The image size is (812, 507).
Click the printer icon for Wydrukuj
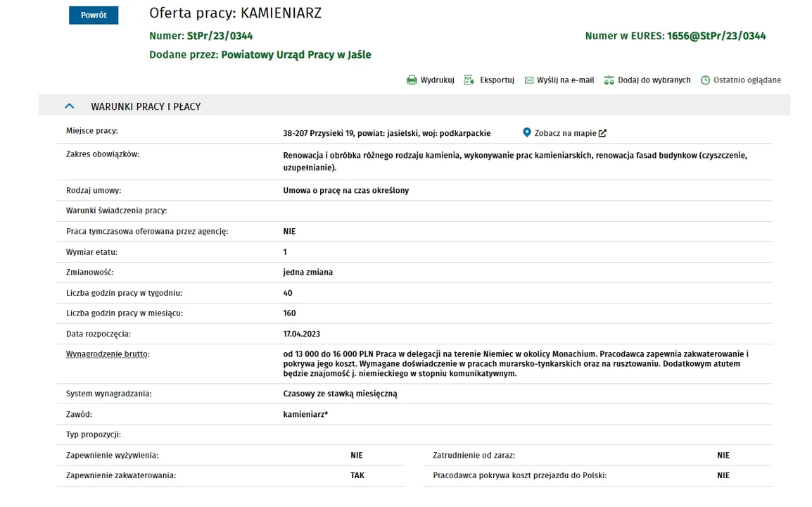[x=412, y=80]
